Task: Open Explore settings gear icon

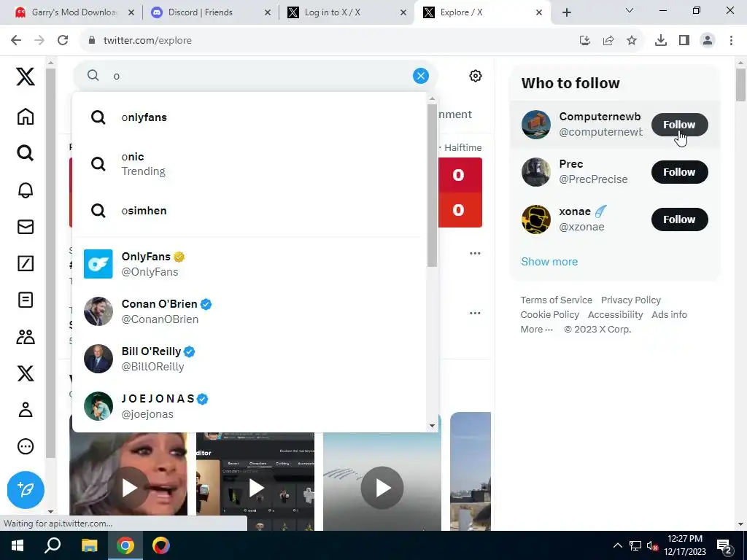Action: [476, 76]
